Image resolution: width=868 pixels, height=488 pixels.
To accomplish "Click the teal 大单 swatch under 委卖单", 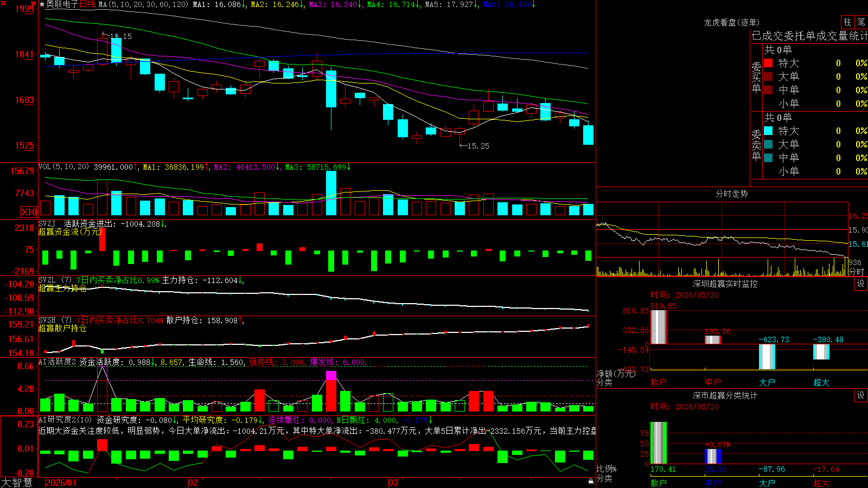I will [x=768, y=144].
